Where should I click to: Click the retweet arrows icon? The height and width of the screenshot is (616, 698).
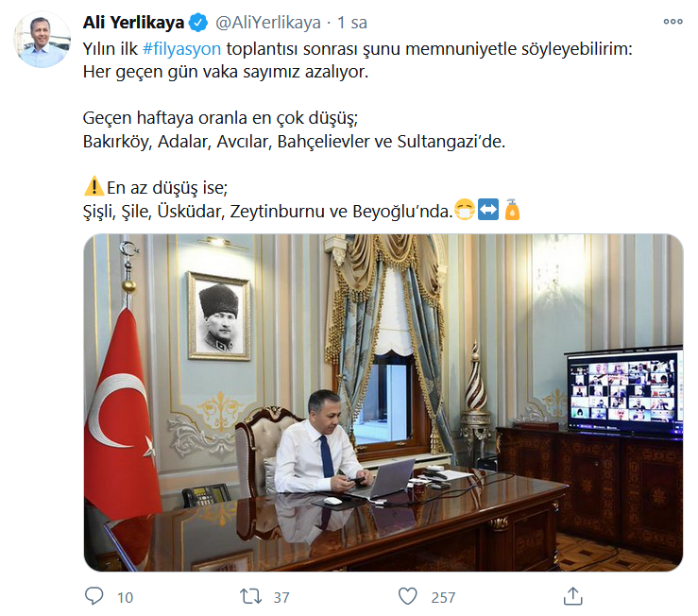tap(250, 596)
